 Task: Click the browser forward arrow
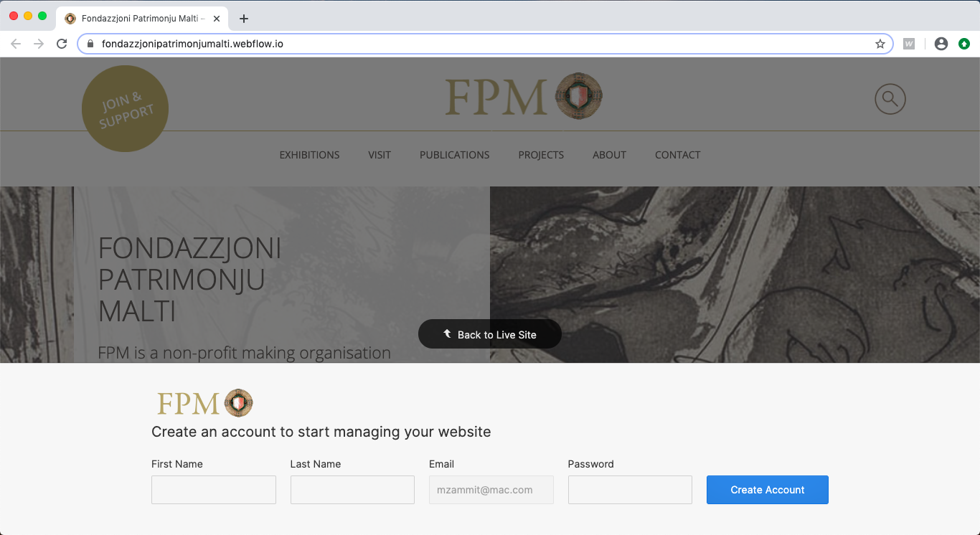[x=39, y=44]
